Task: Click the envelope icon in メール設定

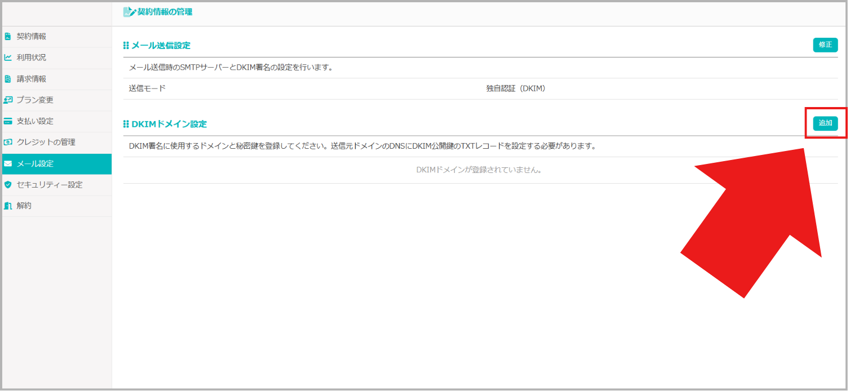Action: coord(8,164)
